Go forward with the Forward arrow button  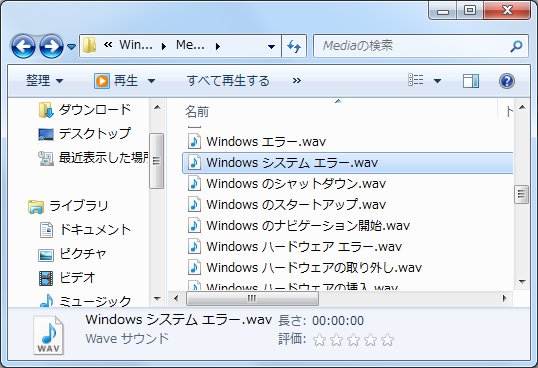click(51, 46)
